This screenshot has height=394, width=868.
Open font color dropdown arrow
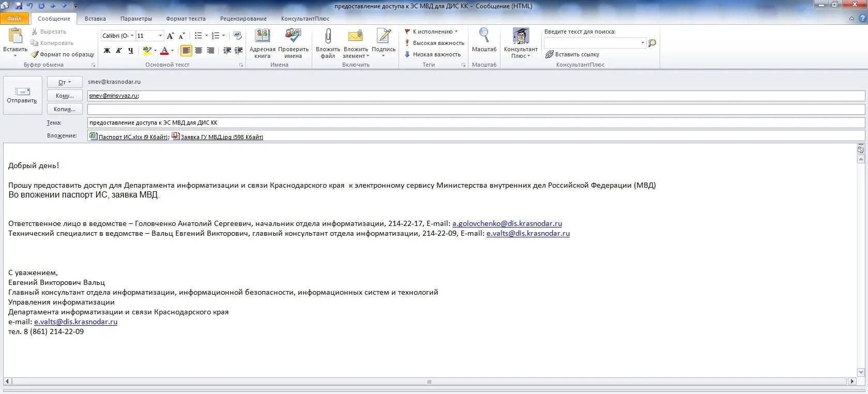[x=173, y=51]
